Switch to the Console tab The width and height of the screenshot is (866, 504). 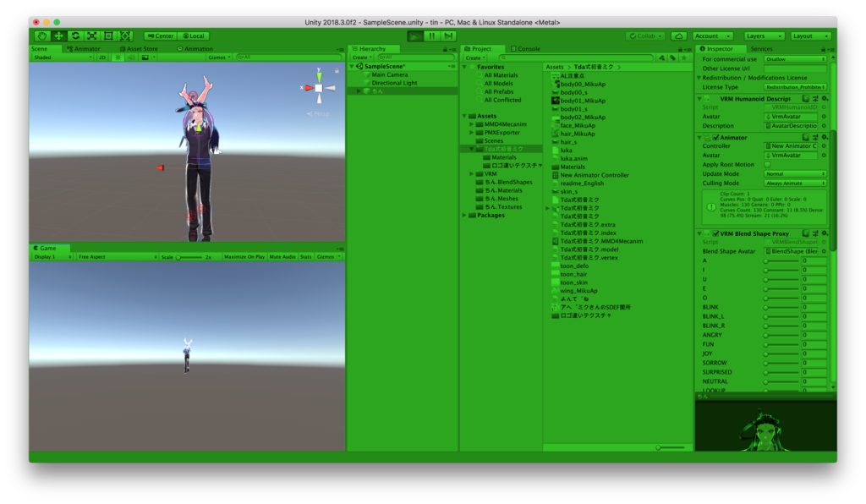525,48
